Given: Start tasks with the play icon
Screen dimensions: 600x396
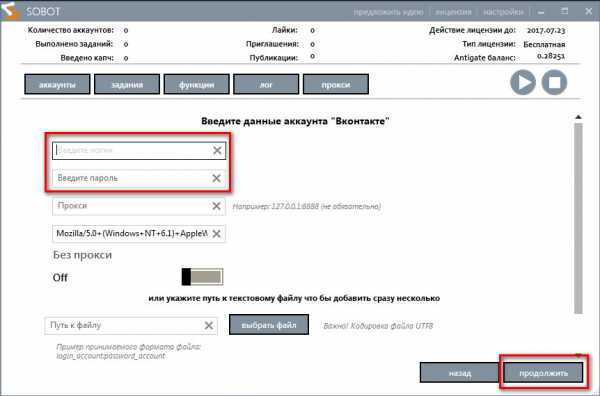Looking at the screenshot, I should (523, 83).
